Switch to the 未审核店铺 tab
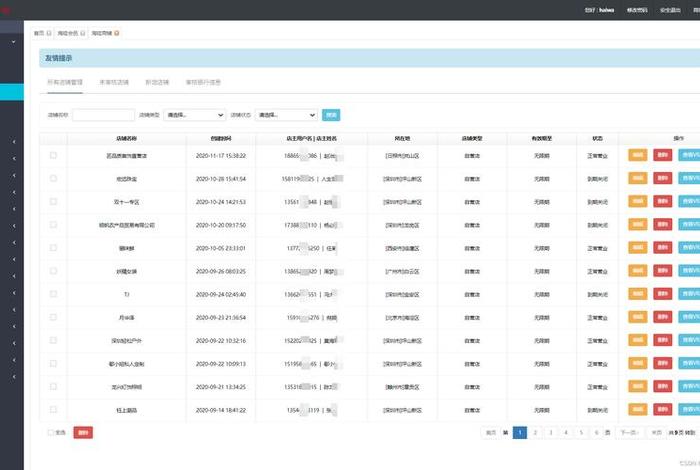The height and width of the screenshot is (470, 700). pos(114,81)
